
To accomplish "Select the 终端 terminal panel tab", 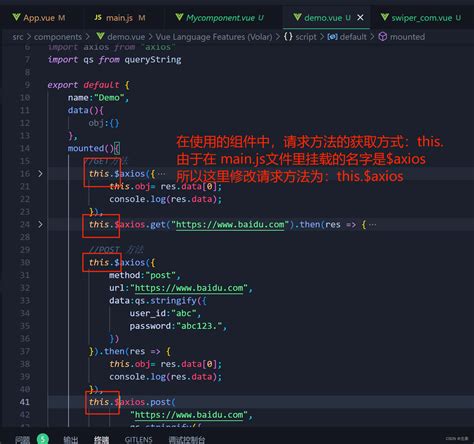I will click(x=101, y=440).
